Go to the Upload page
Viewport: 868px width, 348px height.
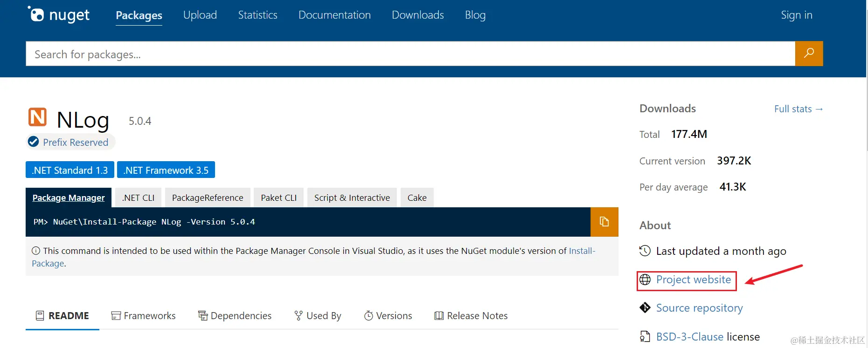[x=200, y=15]
